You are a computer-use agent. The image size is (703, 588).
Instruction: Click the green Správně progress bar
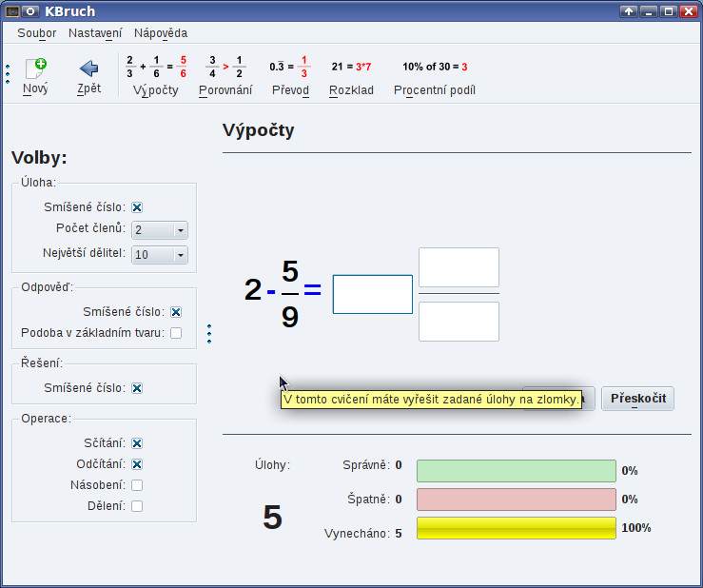tap(516, 471)
